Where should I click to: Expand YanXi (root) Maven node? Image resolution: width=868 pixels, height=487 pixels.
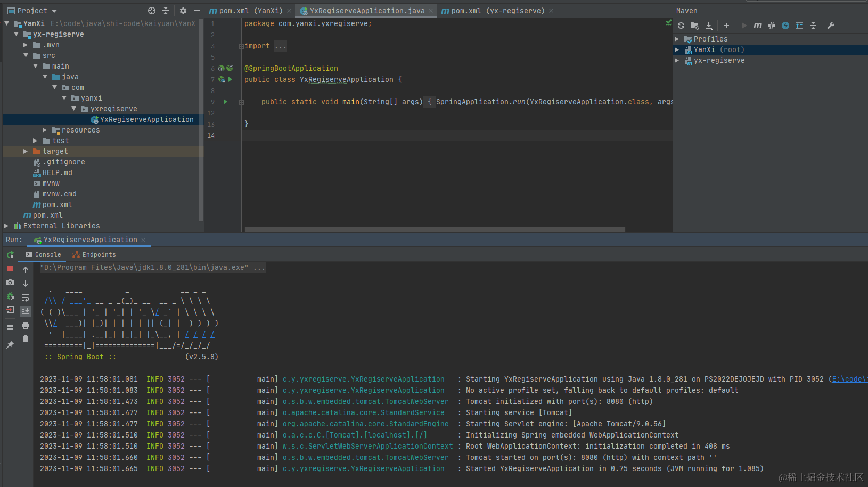(x=677, y=49)
